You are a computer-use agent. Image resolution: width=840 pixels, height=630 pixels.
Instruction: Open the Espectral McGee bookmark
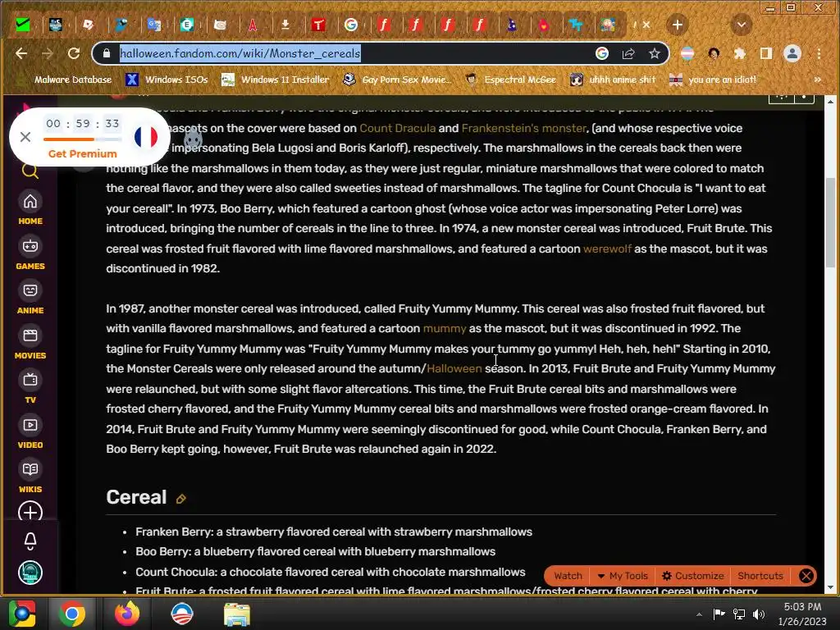point(510,80)
